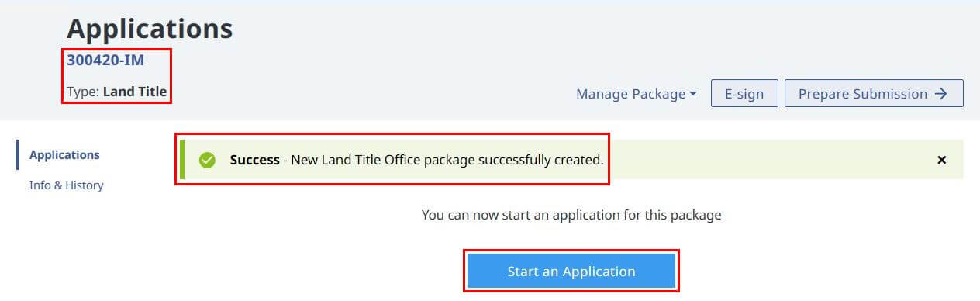Open the Manage Package dropdown menu

[x=636, y=94]
